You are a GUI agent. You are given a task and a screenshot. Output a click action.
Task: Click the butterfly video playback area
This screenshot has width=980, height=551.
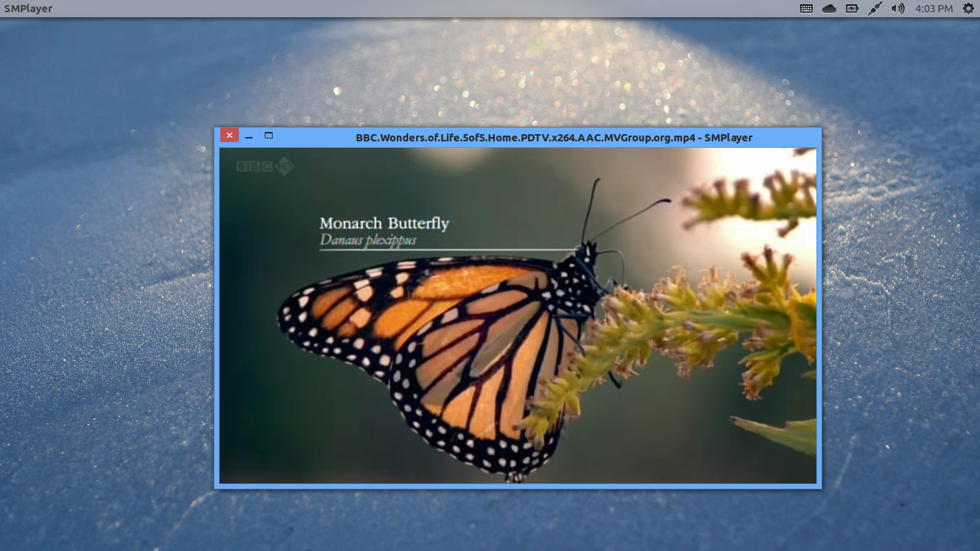pyautogui.click(x=518, y=316)
